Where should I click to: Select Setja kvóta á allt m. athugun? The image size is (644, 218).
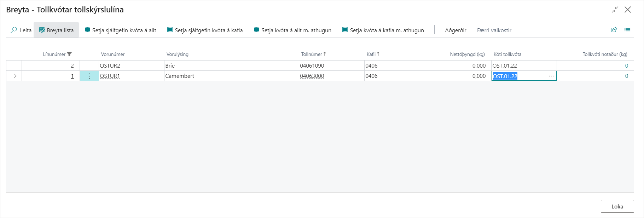click(x=292, y=30)
